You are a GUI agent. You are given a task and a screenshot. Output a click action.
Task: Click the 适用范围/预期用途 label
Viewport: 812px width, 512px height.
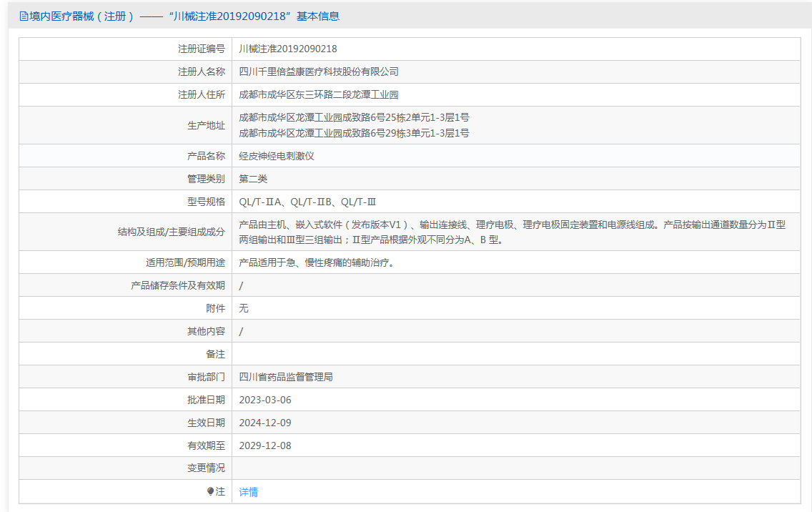(185, 262)
